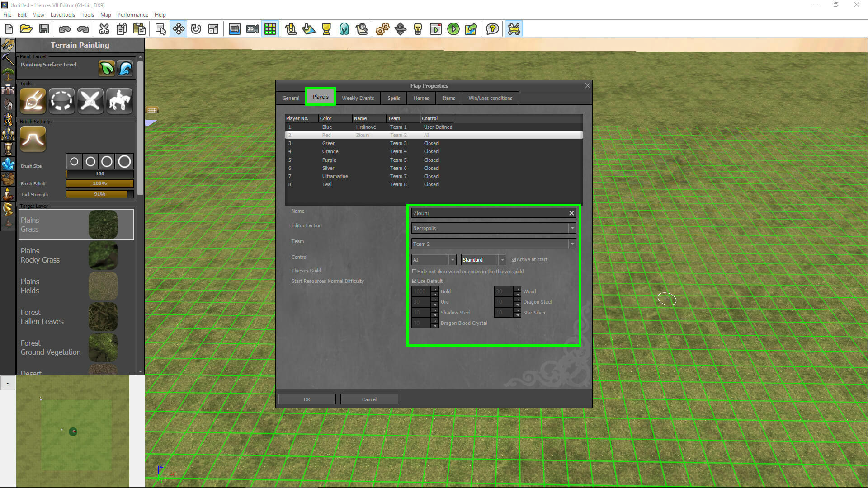Image resolution: width=868 pixels, height=488 pixels.
Task: Open the Standard AI difficulty dropdown
Action: (x=502, y=260)
